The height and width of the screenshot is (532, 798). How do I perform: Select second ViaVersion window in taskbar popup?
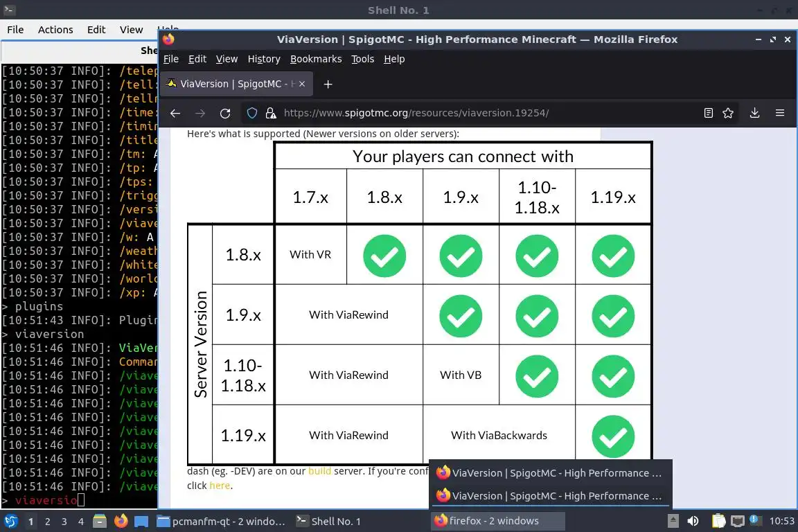click(x=550, y=496)
